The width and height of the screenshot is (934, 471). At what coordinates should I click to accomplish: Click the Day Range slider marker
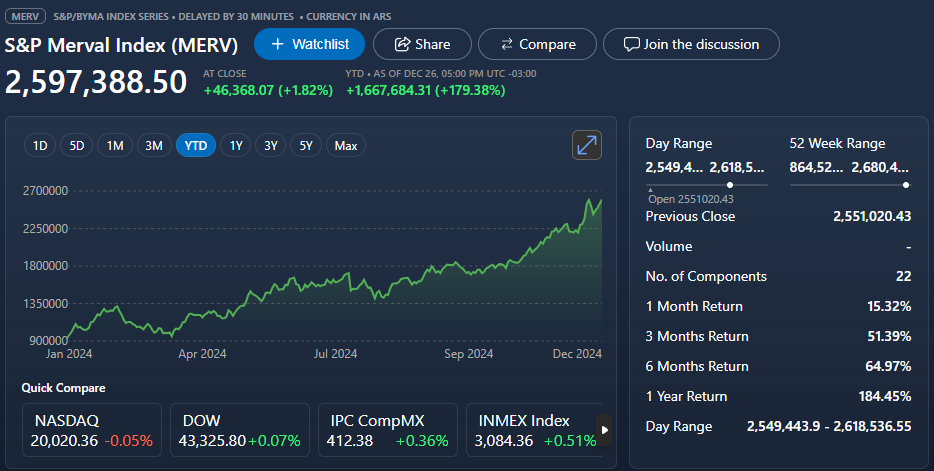[x=730, y=185]
